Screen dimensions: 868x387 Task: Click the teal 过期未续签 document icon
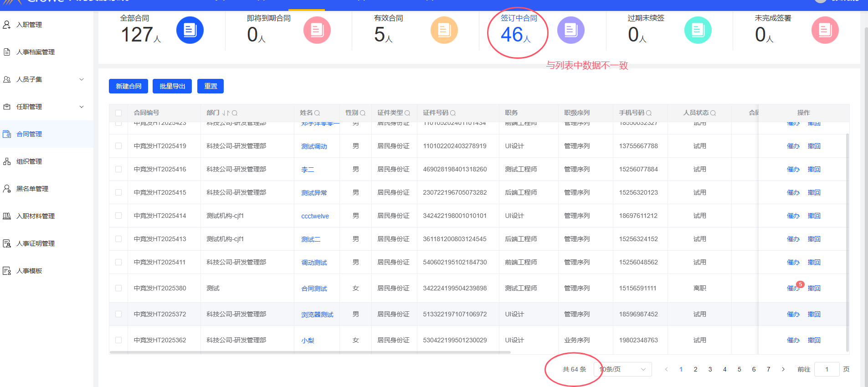coord(698,30)
